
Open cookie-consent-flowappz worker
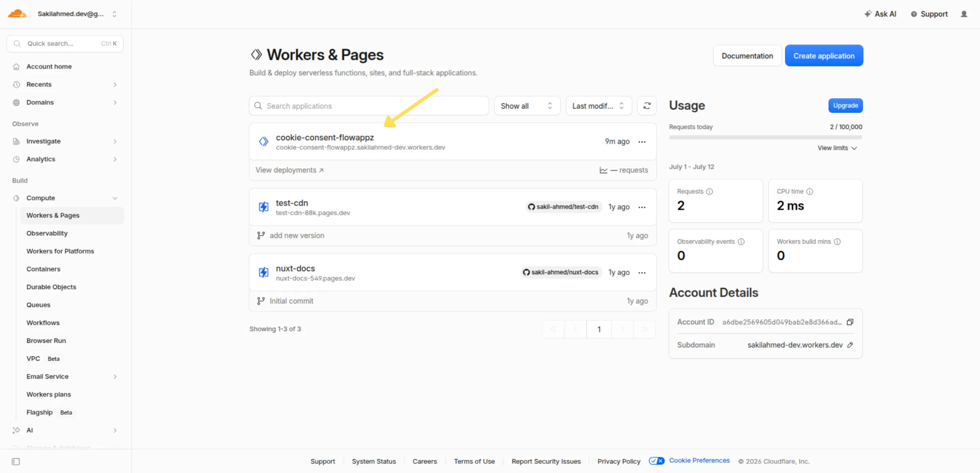click(325, 137)
